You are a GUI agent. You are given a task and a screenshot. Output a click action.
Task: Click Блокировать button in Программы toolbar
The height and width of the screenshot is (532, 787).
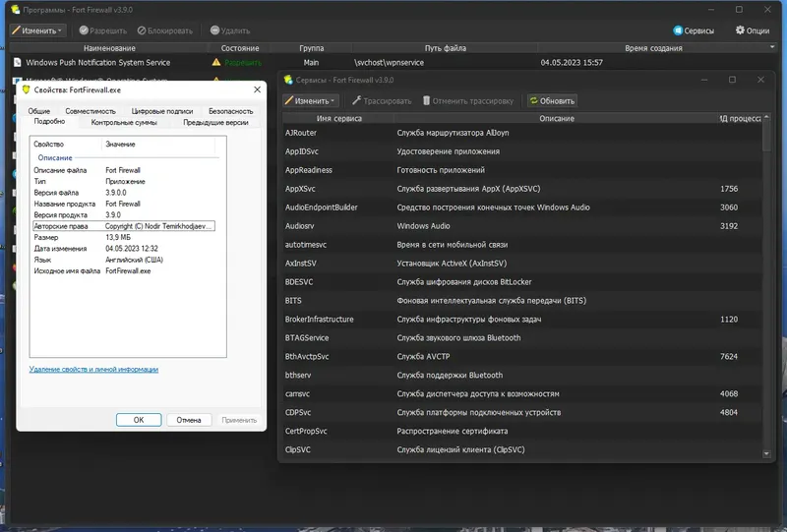[165, 30]
